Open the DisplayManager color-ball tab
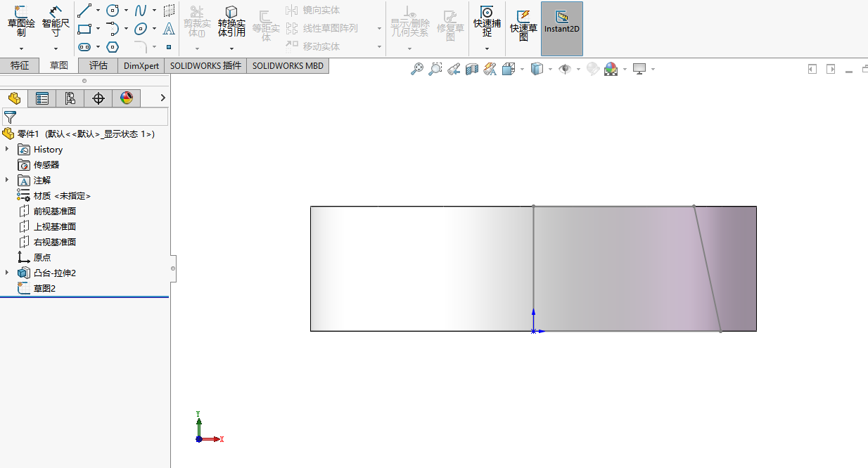This screenshot has width=868, height=468. click(127, 98)
